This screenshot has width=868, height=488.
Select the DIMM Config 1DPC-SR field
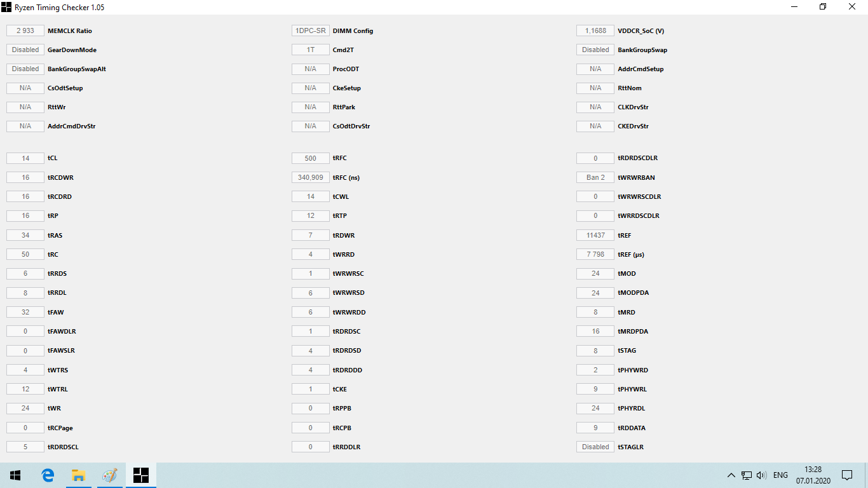[x=310, y=30]
